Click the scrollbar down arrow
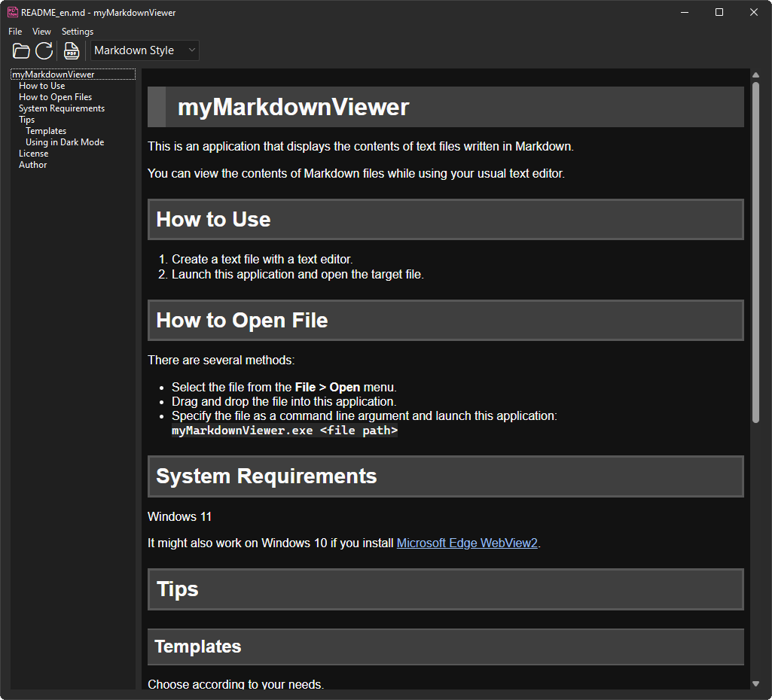Screen dimensions: 772x700 (x=755, y=683)
